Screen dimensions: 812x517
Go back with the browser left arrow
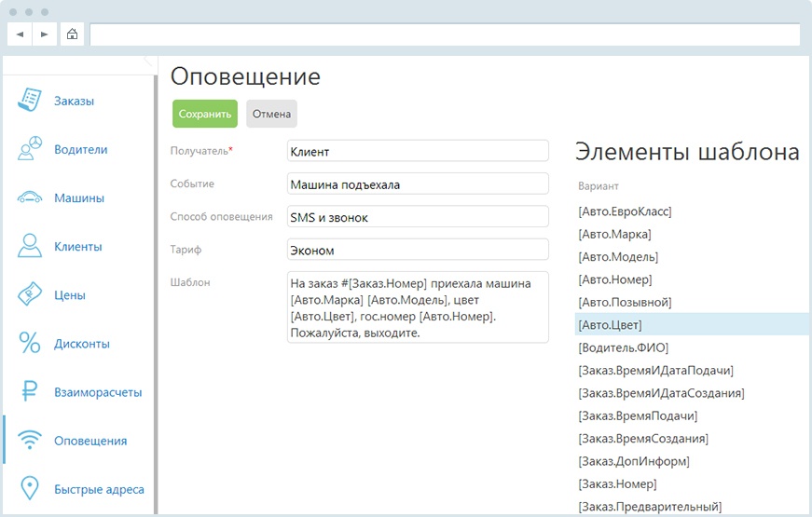20,34
